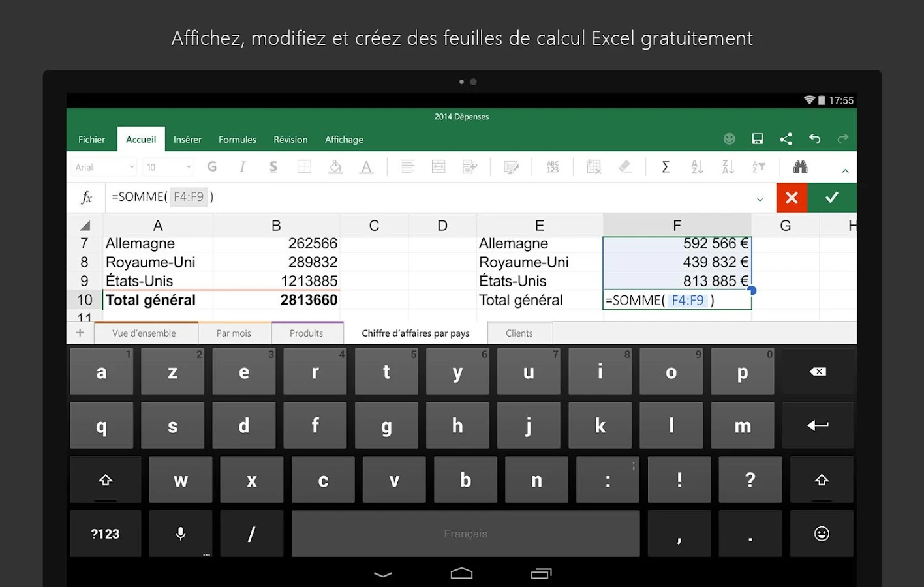
Task: Toggle underline (S) formatting
Action: coord(273,167)
